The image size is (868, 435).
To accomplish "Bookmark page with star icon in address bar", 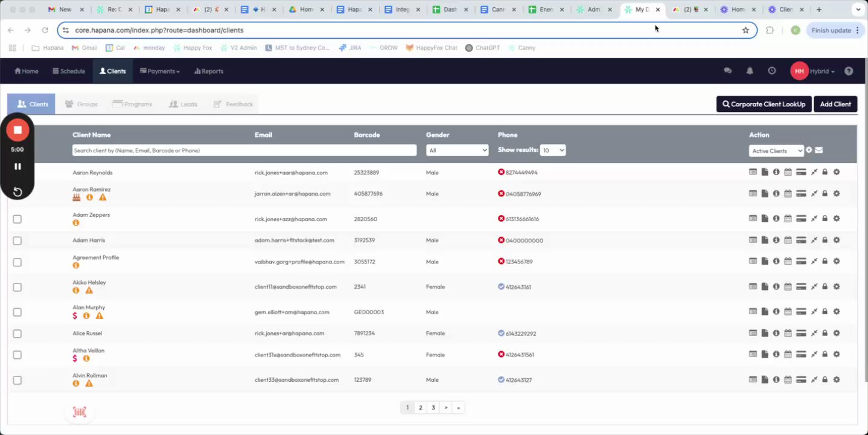I will click(x=745, y=30).
